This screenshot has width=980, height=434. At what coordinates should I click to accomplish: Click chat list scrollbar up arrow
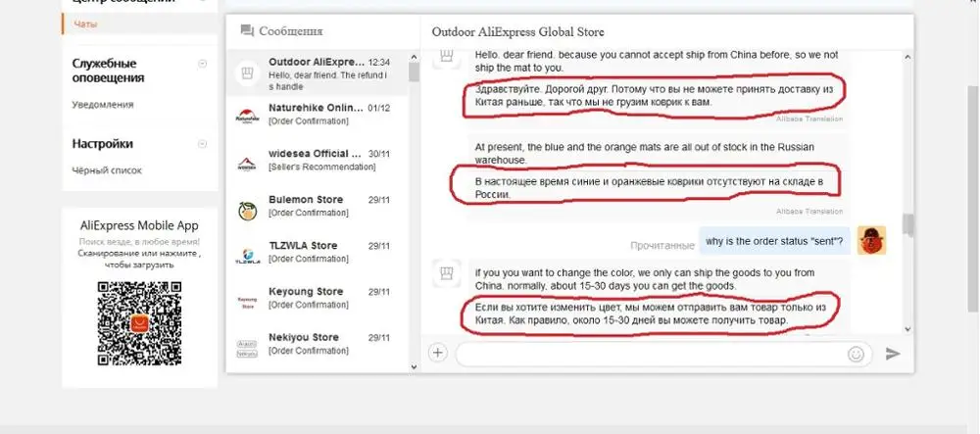[414, 57]
